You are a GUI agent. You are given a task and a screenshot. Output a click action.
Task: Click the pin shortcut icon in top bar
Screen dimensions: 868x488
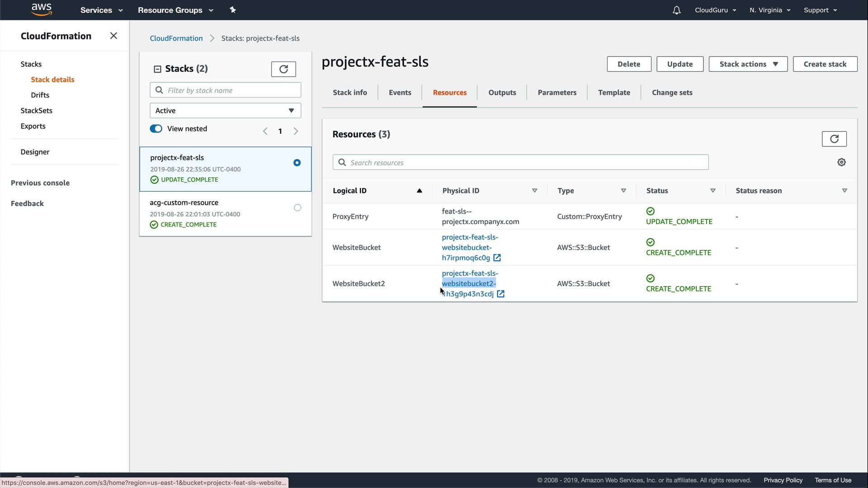(x=233, y=10)
